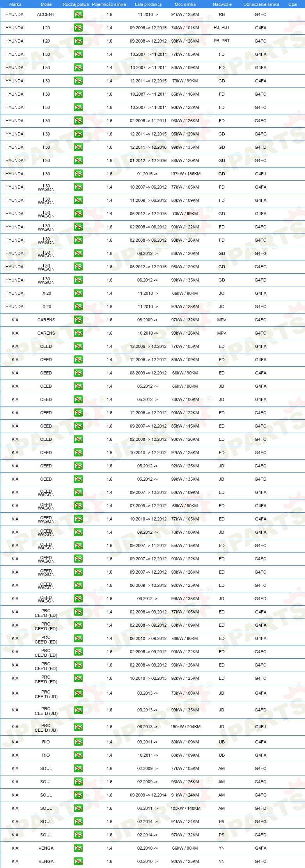This screenshot has width=305, height=868.
Task: Select the 103kW / 140KM power cell
Action: tap(185, 808)
